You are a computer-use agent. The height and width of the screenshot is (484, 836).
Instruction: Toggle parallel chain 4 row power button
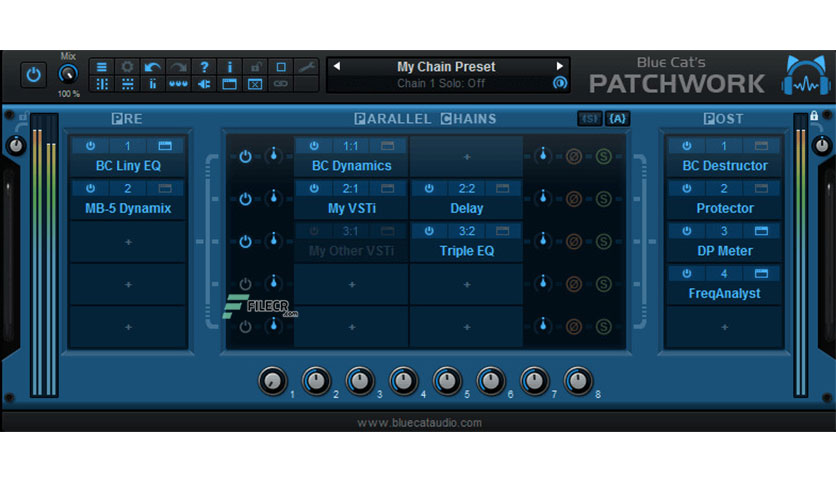[x=245, y=284]
